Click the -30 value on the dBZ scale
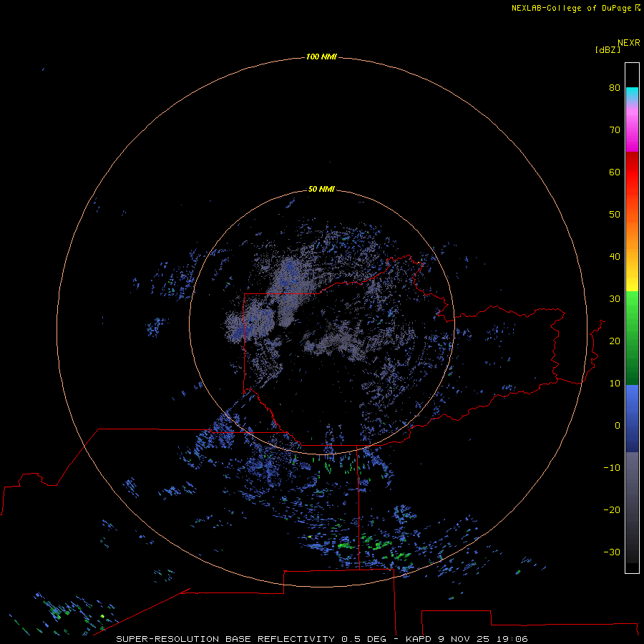The width and height of the screenshot is (644, 644). [612, 552]
